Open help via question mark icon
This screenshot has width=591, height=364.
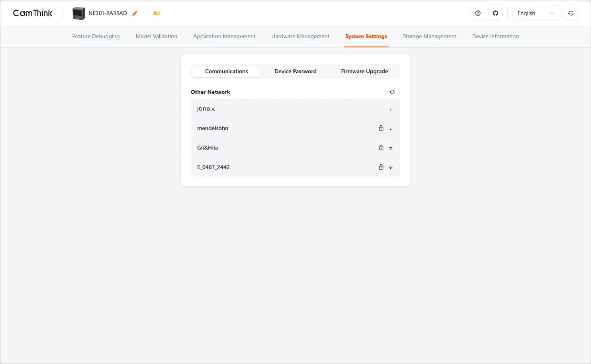click(478, 13)
